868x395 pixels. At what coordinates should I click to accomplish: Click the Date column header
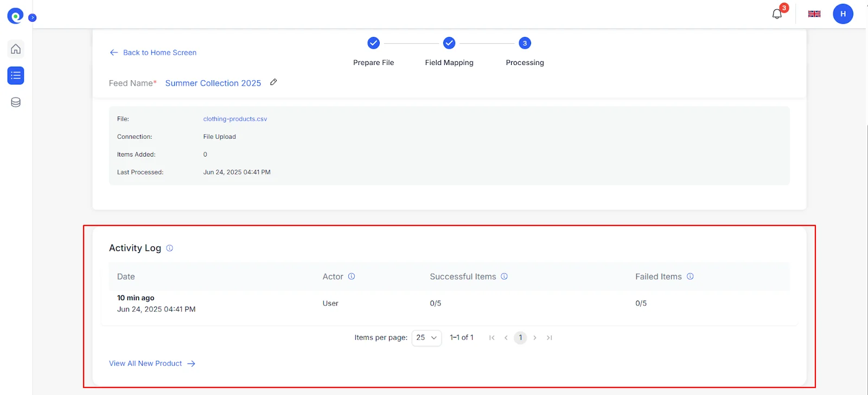tap(126, 276)
